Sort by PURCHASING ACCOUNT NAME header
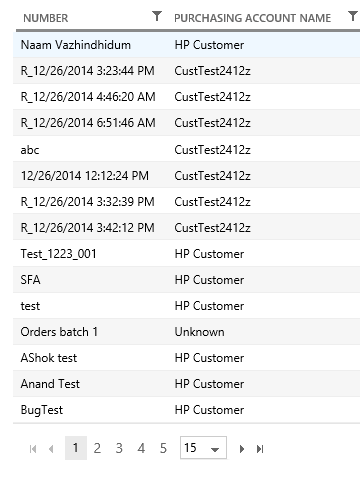Image resolution: width=363 pixels, height=487 pixels. coord(252,18)
